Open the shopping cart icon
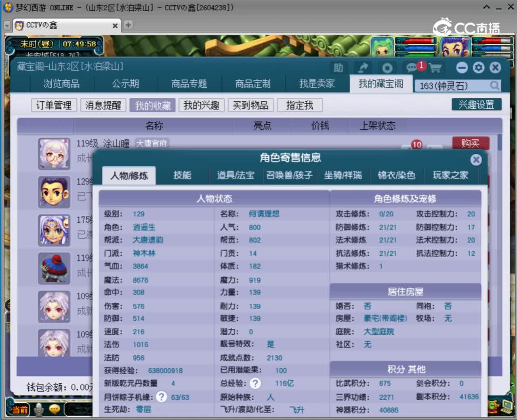This screenshot has height=420, width=517. (435, 68)
